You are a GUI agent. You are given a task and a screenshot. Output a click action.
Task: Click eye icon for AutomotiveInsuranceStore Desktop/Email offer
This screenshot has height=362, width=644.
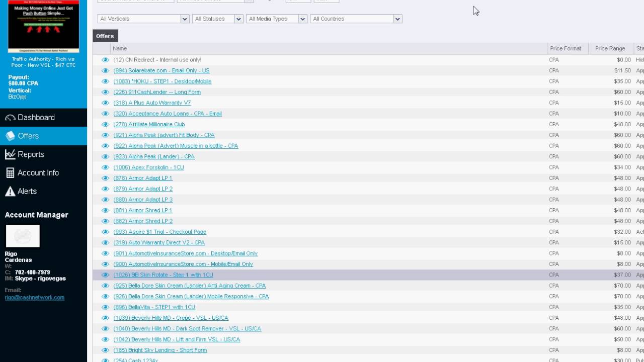(x=105, y=253)
